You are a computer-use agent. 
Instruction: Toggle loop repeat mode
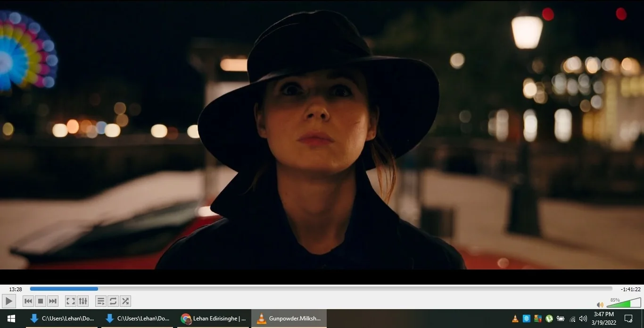113,301
